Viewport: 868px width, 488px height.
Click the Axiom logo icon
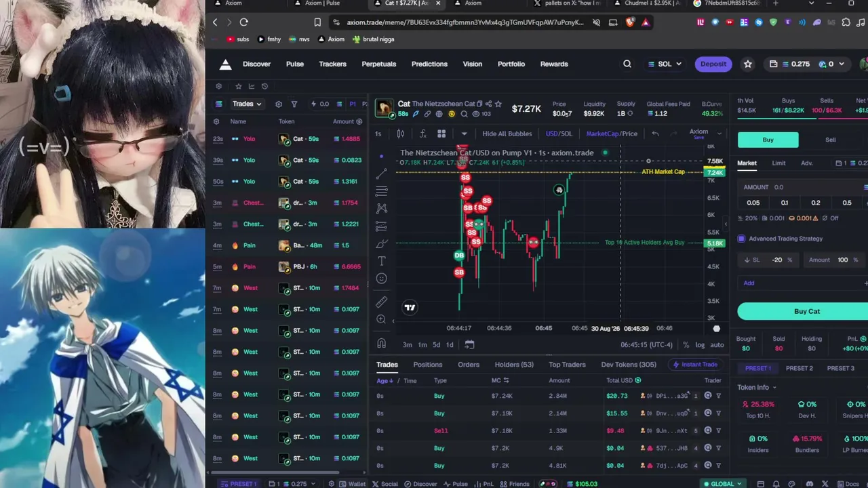[x=225, y=64]
